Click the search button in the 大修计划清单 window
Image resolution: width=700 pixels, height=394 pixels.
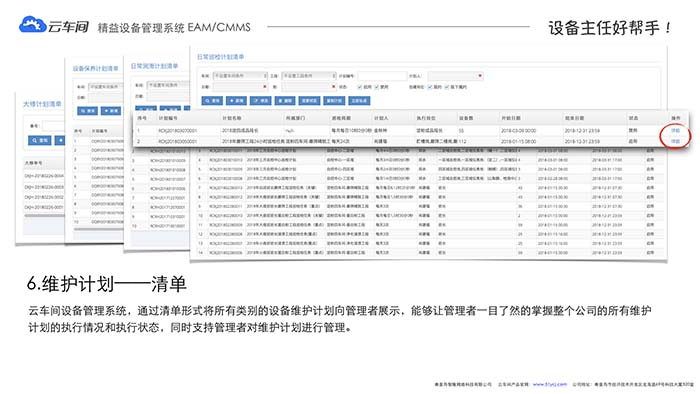40,141
